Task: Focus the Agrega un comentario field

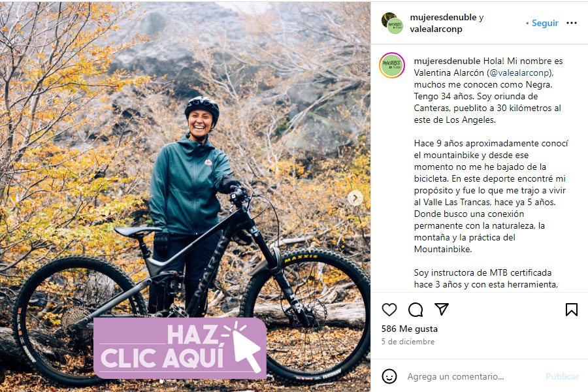Action: 472,376
